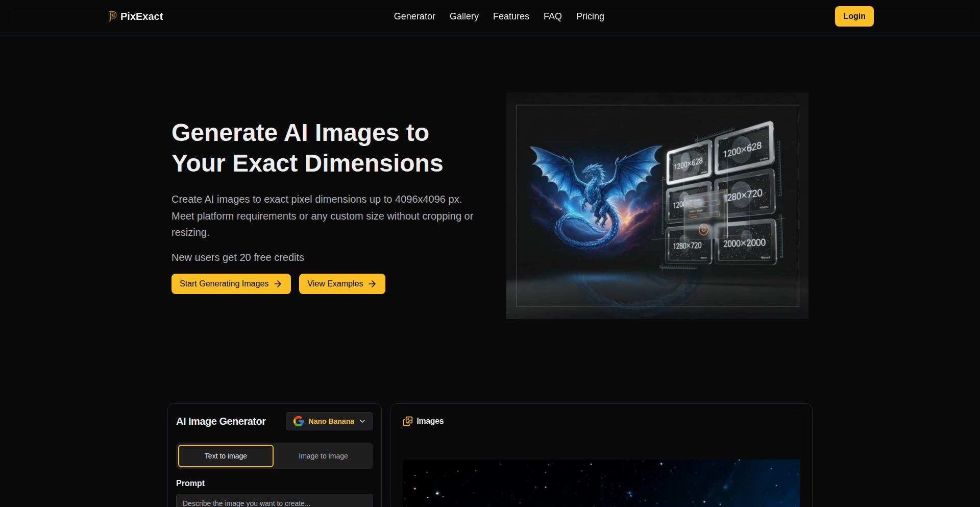
Task: Navigate to the Gallery section
Action: point(464,16)
